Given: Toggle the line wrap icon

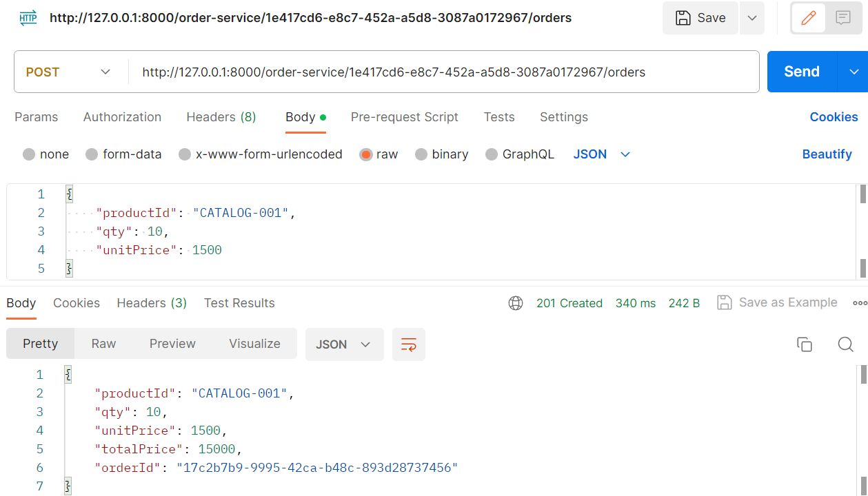Looking at the screenshot, I should [409, 344].
